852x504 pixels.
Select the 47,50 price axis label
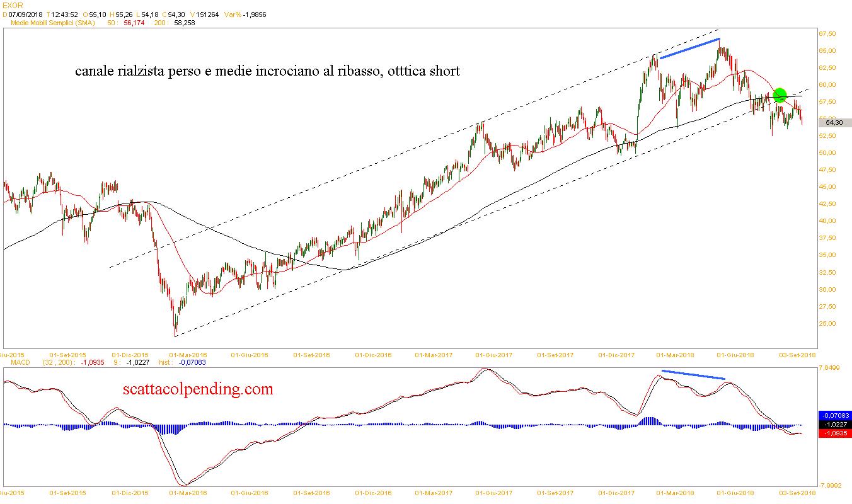827,169
